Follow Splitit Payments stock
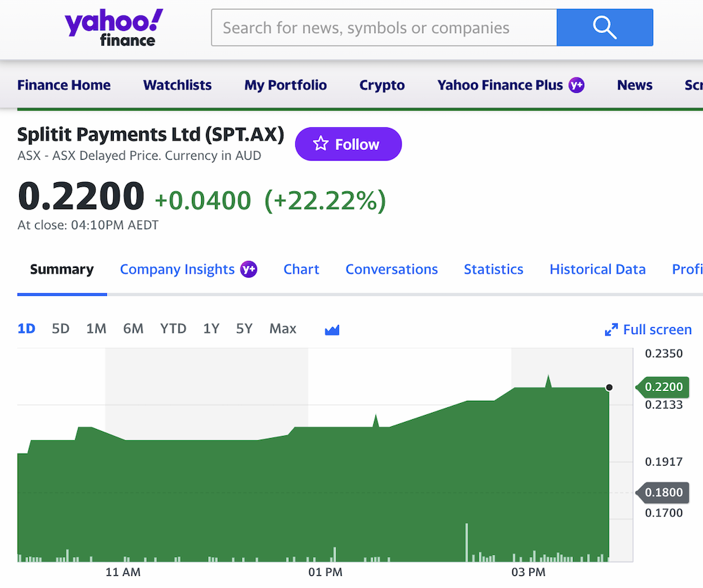 coord(348,144)
